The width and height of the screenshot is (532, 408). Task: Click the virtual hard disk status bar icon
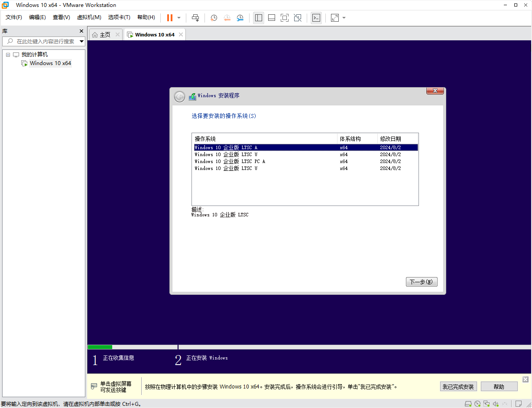[x=469, y=404]
